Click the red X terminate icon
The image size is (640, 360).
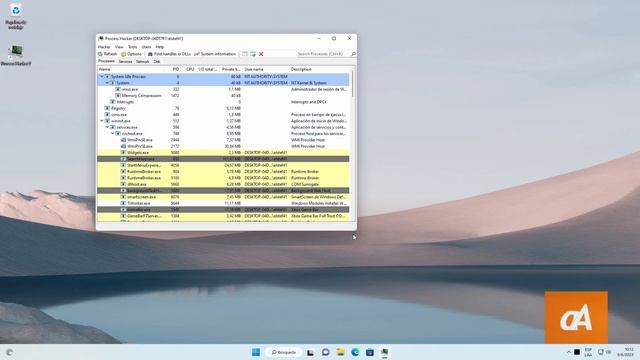261,54
